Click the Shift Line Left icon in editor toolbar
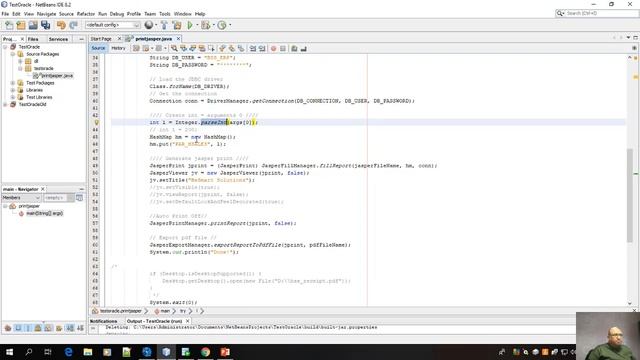 click(x=253, y=49)
